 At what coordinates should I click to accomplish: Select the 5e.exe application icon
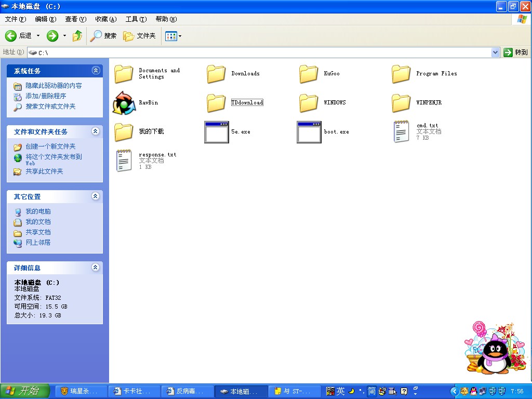(217, 132)
